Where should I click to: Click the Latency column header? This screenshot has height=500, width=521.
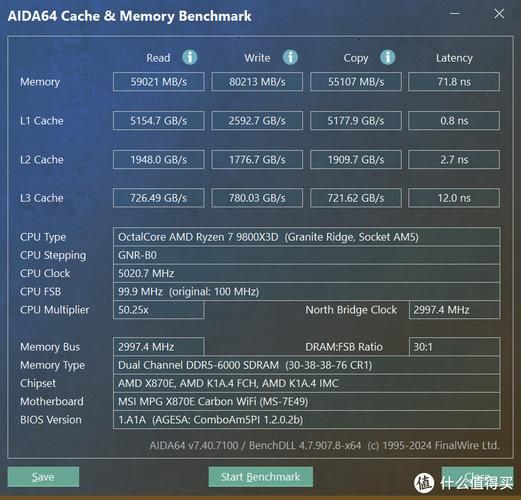pyautogui.click(x=454, y=58)
